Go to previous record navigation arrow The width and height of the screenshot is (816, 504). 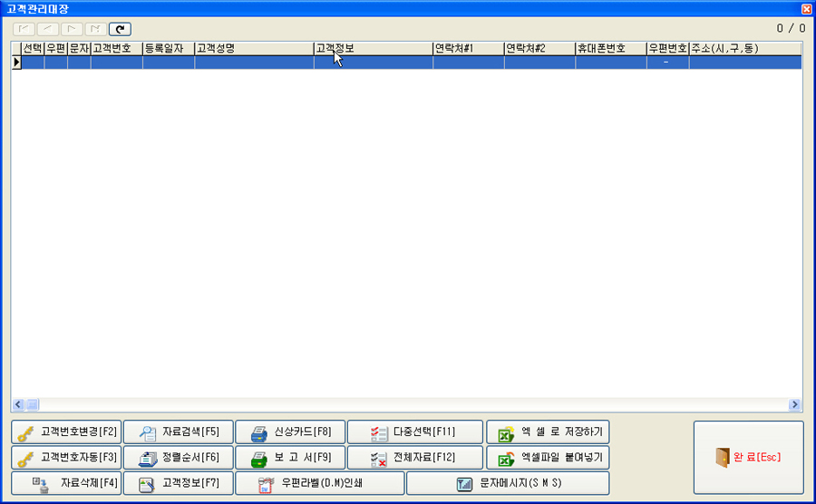[47, 29]
